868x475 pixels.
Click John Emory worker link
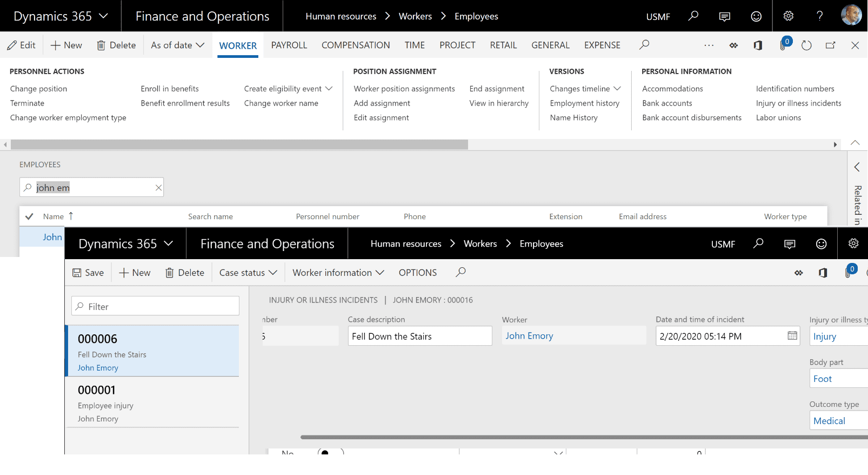(529, 336)
